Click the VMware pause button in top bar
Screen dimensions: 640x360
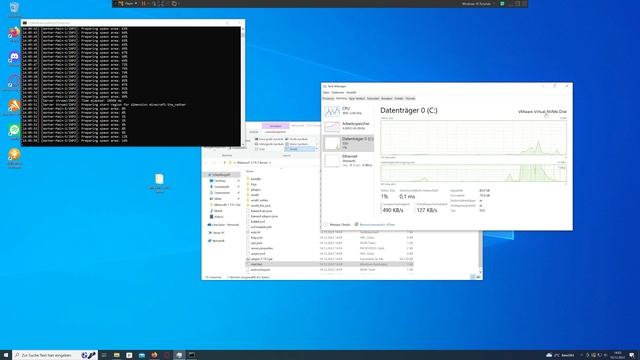coord(143,4)
